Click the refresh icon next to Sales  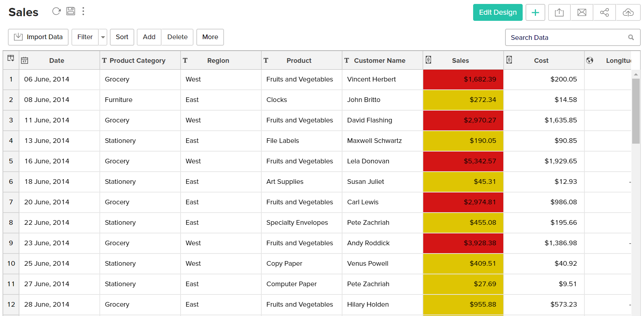(x=56, y=11)
